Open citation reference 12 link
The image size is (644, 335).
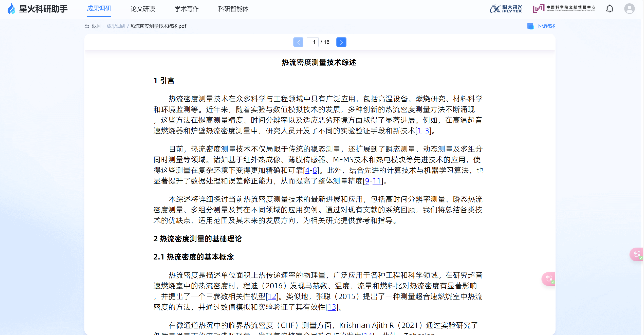tap(272, 296)
